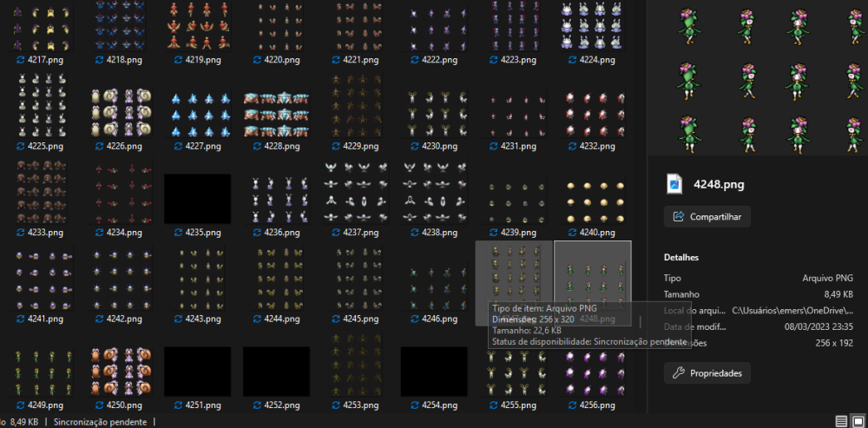Image resolution: width=868 pixels, height=428 pixels.
Task: Click the 4221.png file name
Action: click(360, 60)
